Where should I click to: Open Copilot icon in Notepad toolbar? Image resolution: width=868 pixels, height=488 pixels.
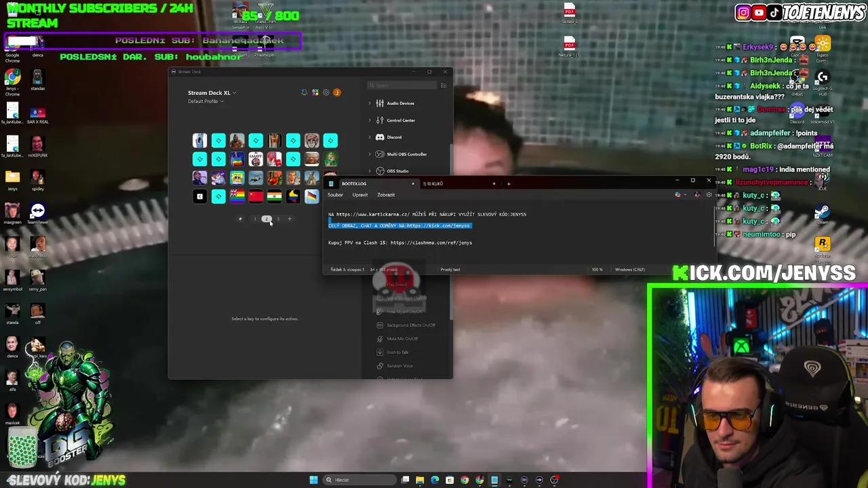click(x=677, y=195)
